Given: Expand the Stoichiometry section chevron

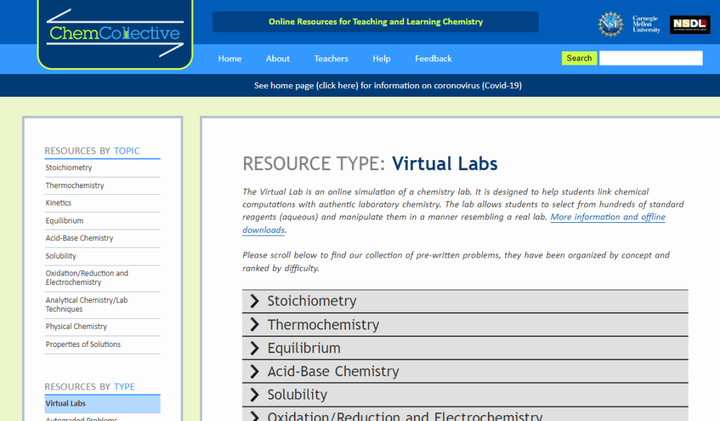Looking at the screenshot, I should (254, 301).
